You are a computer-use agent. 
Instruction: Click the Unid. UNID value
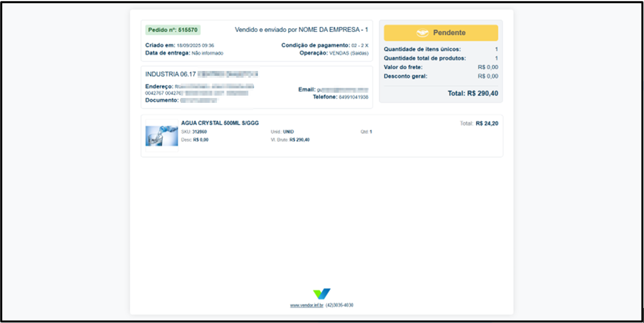(288, 132)
